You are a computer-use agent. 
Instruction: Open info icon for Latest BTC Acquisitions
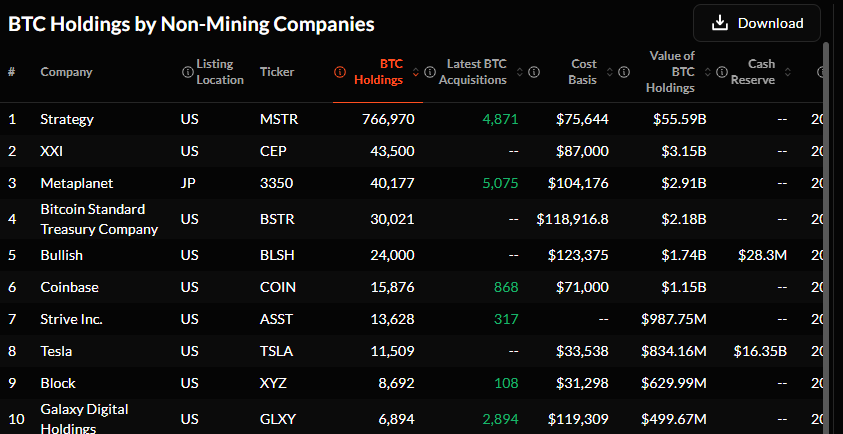(430, 72)
